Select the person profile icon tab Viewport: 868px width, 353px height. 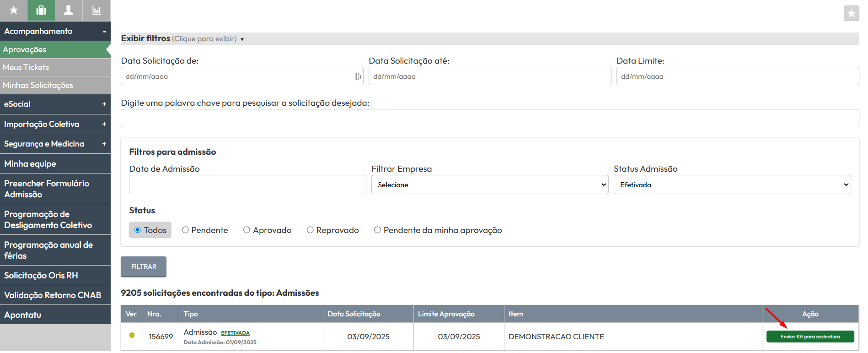coord(69,10)
